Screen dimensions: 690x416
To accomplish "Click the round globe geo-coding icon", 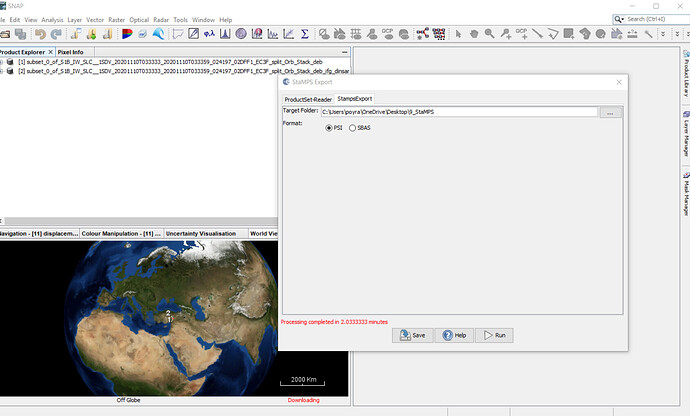I will (x=241, y=34).
